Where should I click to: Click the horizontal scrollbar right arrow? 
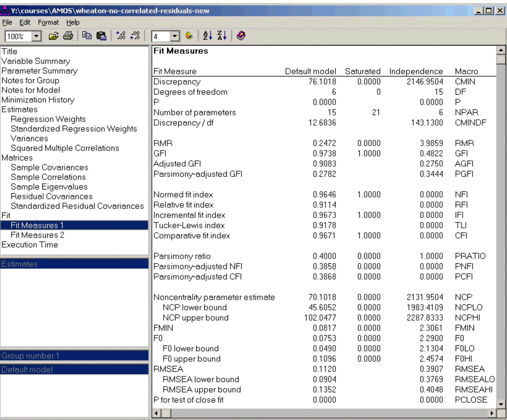click(x=492, y=413)
